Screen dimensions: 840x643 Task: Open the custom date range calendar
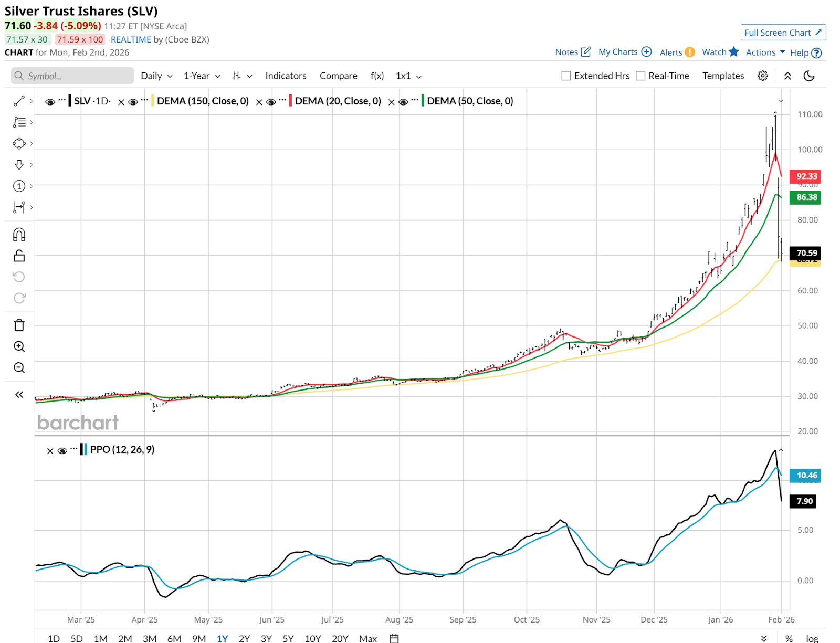[394, 638]
